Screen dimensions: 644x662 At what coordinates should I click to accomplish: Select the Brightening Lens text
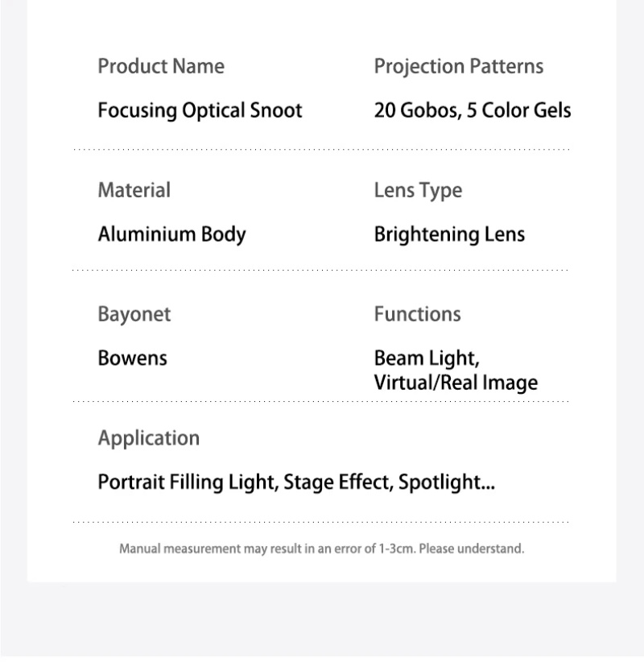pyautogui.click(x=449, y=234)
